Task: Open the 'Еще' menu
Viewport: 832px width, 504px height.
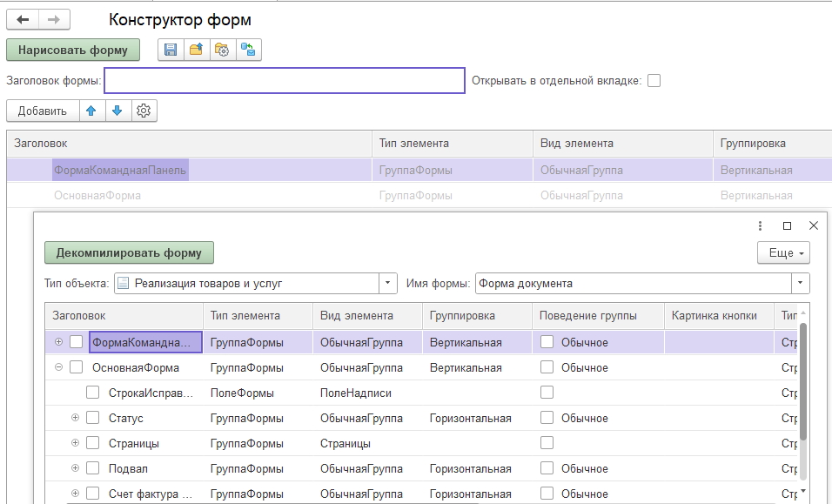Action: click(783, 252)
